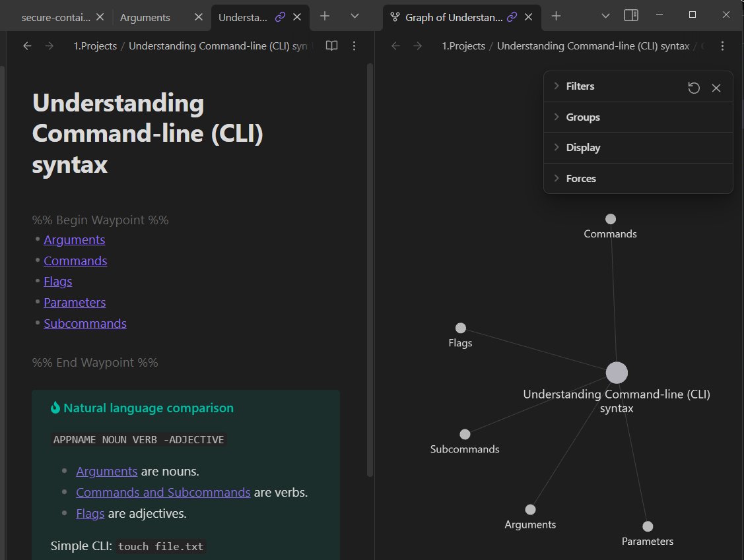Open the left pane tab list dropdown
744x560 pixels.
click(355, 16)
